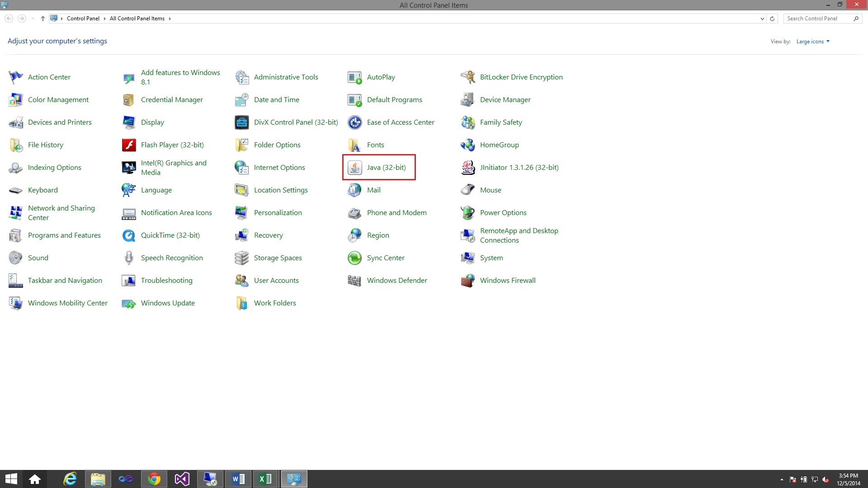Click the Forward navigation arrow

(x=21, y=19)
